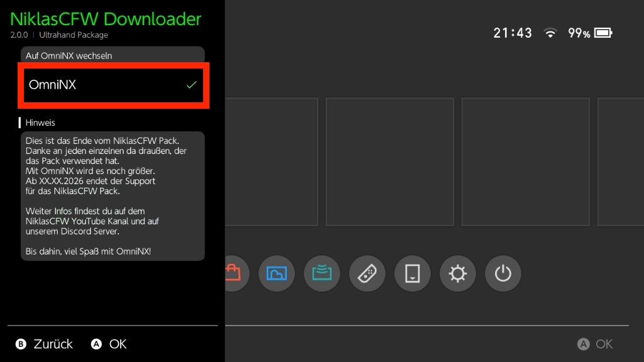Image resolution: width=644 pixels, height=362 pixels.
Task: Open the News icon on home menu
Action: pos(322,273)
